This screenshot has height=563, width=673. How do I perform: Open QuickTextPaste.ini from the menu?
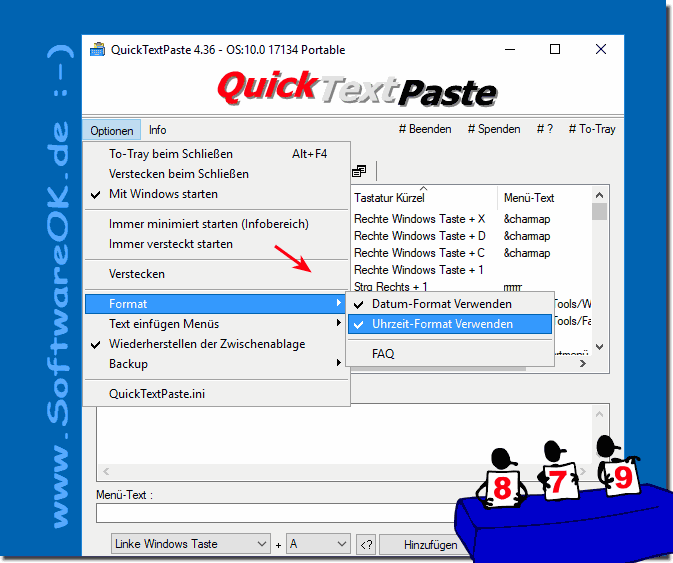click(x=217, y=394)
